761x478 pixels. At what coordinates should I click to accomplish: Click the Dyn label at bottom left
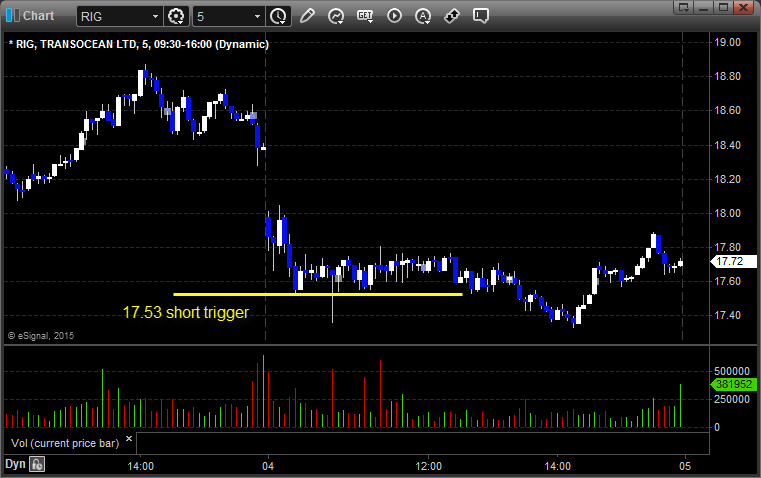15,464
